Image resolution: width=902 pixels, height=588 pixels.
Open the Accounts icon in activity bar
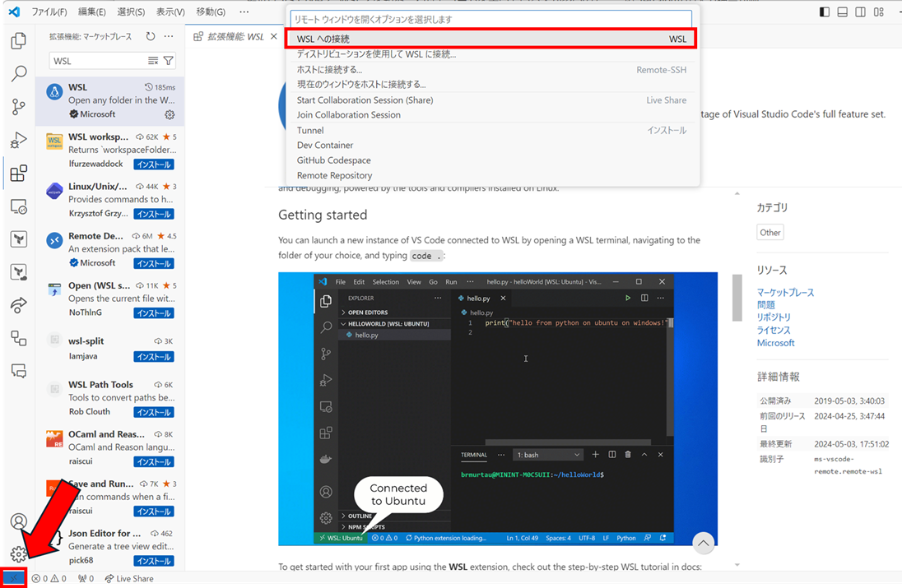point(18,521)
